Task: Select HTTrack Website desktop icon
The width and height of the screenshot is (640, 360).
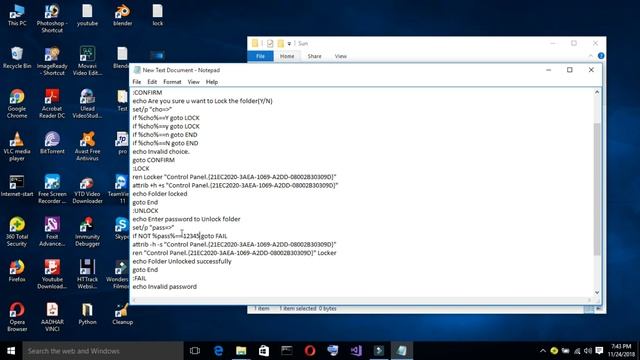Action: tap(87, 274)
